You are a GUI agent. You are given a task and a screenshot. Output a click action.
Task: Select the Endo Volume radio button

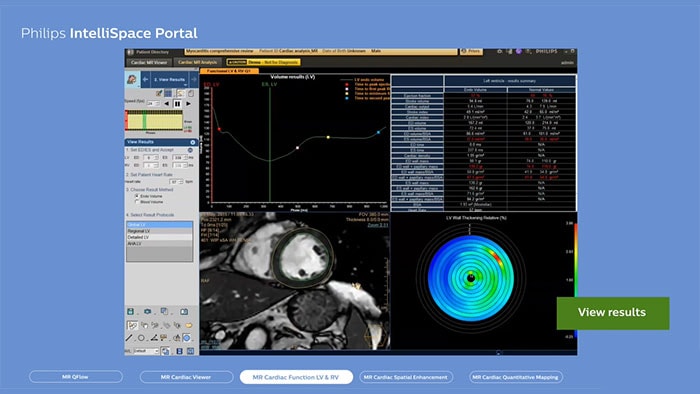pos(137,196)
